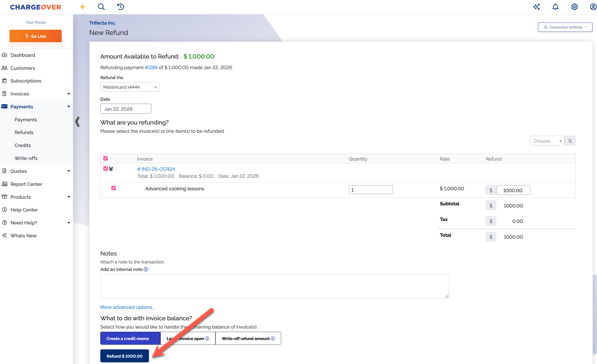This screenshot has width=597, height=364.
Task: Open the search magnifier icon
Action: click(x=101, y=7)
